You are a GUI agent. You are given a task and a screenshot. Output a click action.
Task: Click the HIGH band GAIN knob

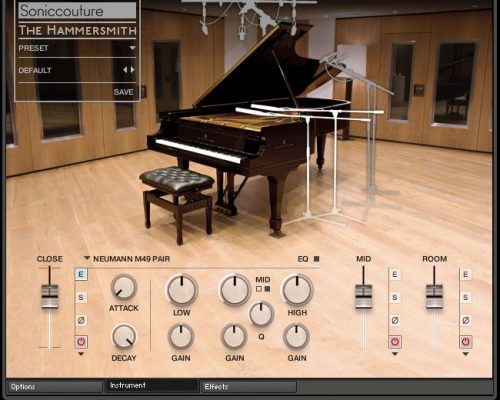[296, 337]
